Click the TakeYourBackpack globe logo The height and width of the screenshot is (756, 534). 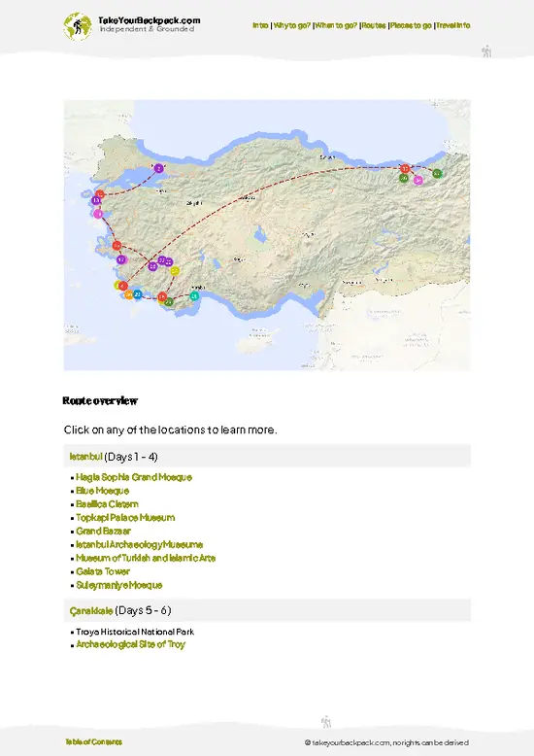[x=77, y=26]
